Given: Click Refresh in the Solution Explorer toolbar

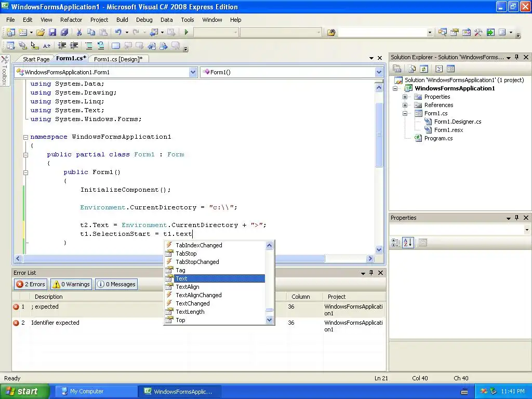Looking at the screenshot, I should pos(424,69).
